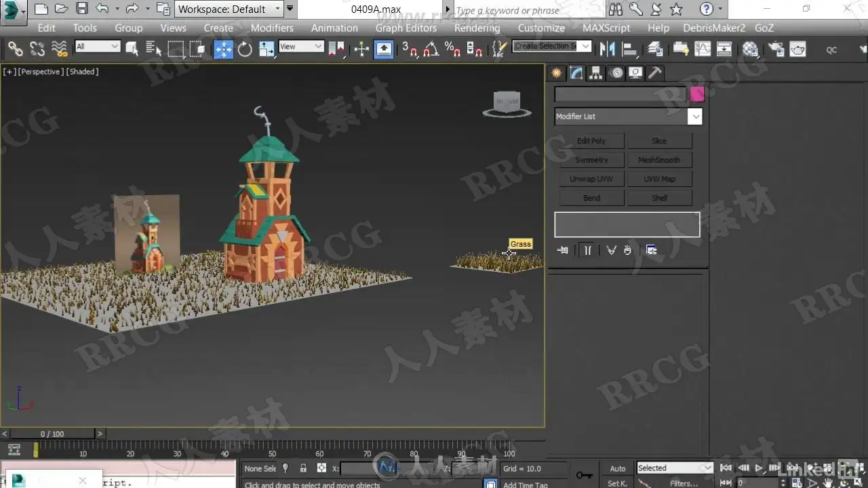Toggle Auto Key animation mode

pyautogui.click(x=617, y=468)
